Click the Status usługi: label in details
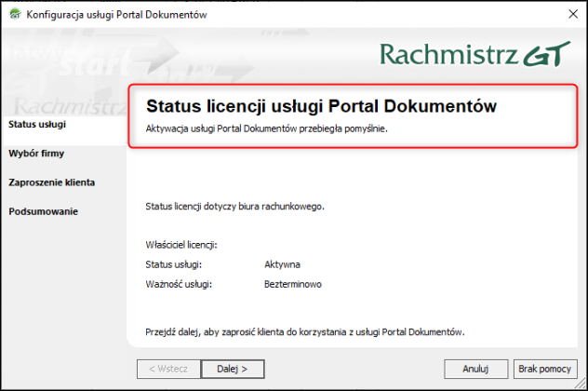 coord(174,264)
